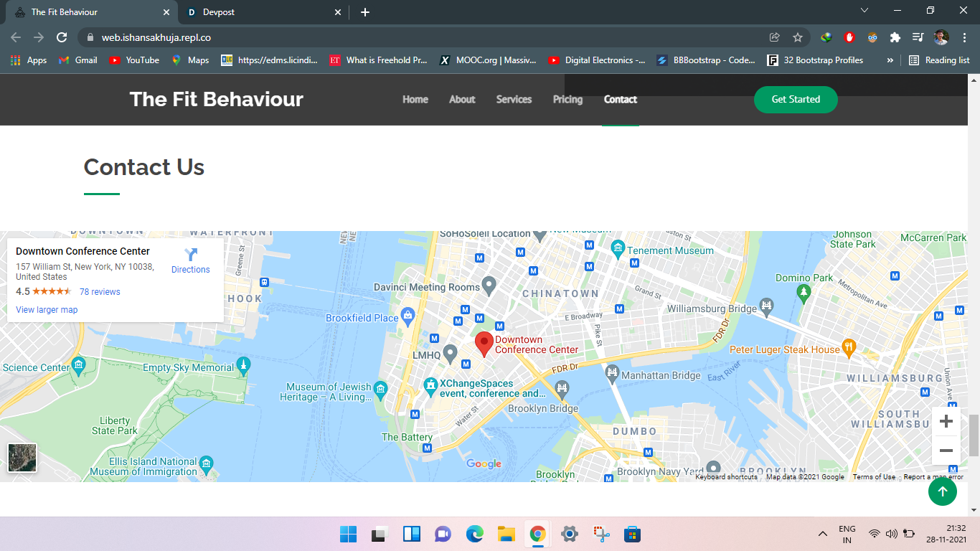Open the Gmail bookmark
Image resolution: width=980 pixels, height=551 pixels.
pos(77,60)
